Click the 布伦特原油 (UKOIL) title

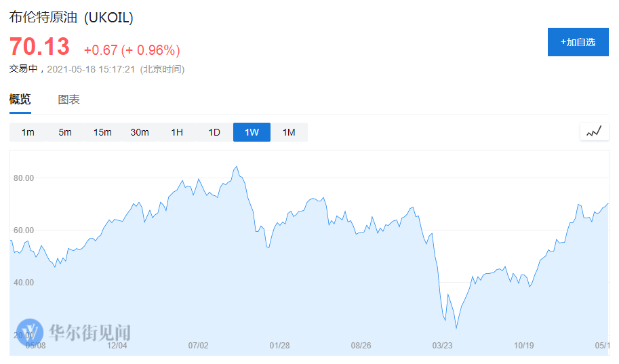71,18
